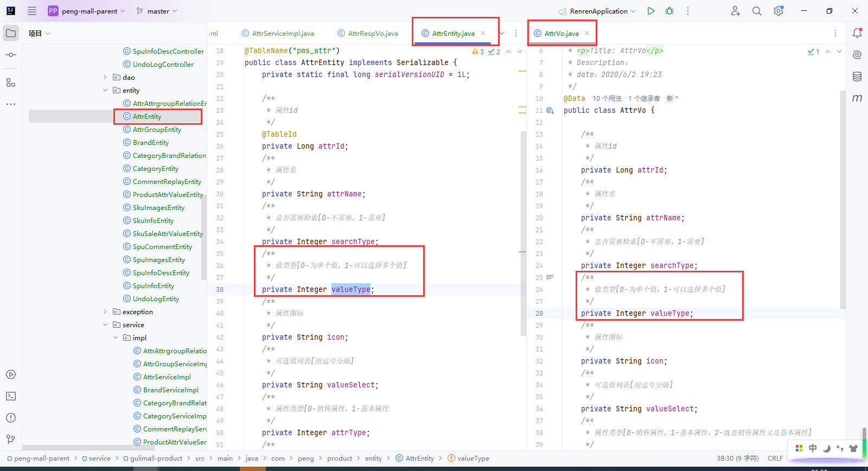The width and height of the screenshot is (868, 471).
Task: Expand the dao folder
Action: 105,77
